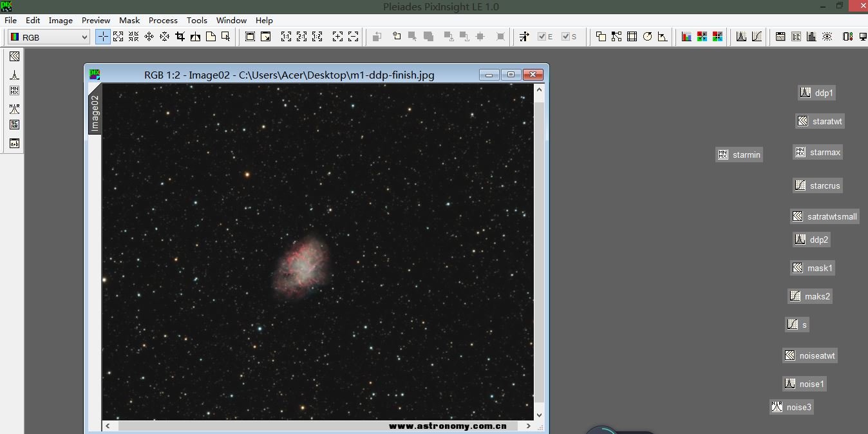Open the Image menu
Viewport: 868px width, 434px height.
pyautogui.click(x=61, y=20)
